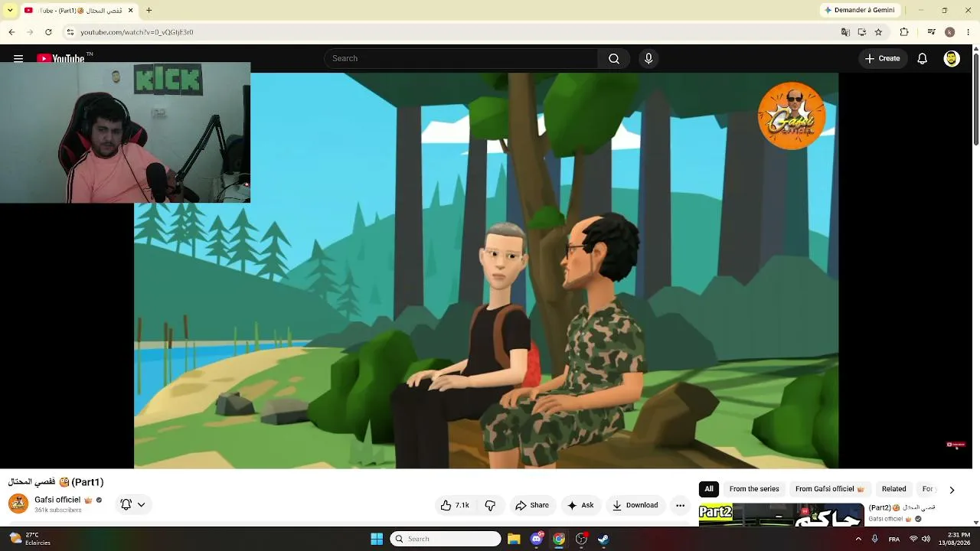The width and height of the screenshot is (980, 551).
Task: Select the From the series chip
Action: tap(754, 489)
